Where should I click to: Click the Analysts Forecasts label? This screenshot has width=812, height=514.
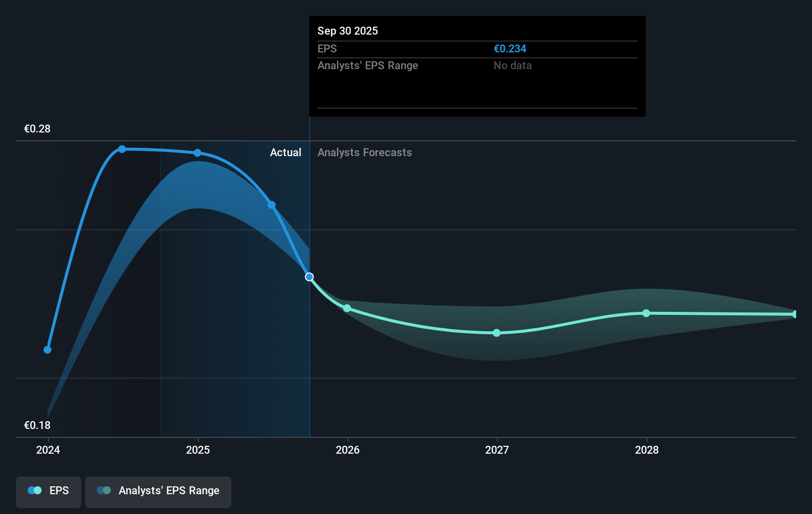364,153
